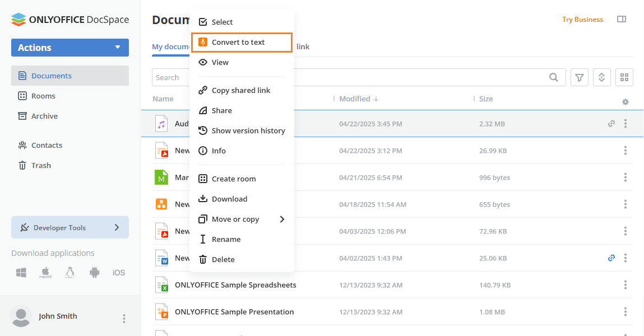
Task: Choose Info in the context menu
Action: coord(242,151)
